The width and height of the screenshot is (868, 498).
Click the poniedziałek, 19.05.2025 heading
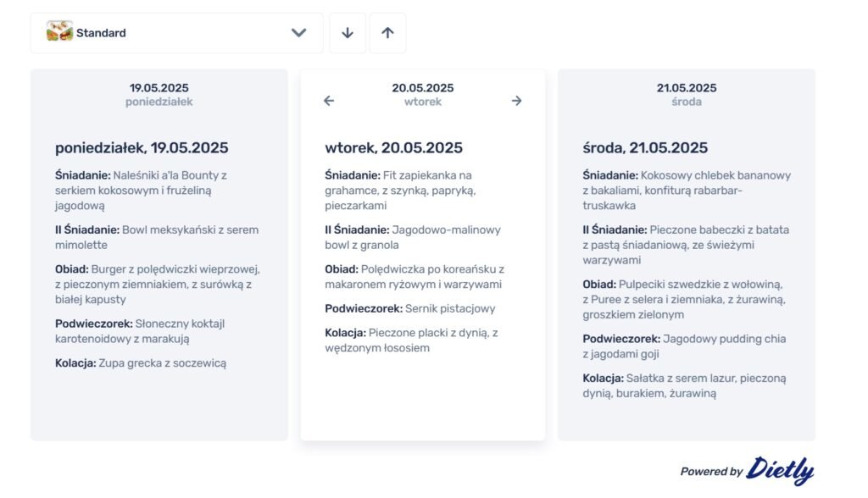142,147
